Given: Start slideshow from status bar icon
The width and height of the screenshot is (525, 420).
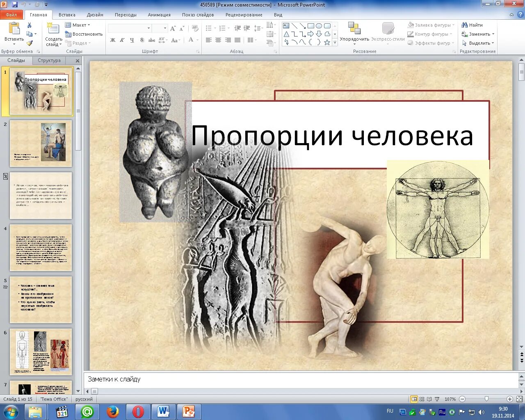Looking at the screenshot, I should click(437, 399).
